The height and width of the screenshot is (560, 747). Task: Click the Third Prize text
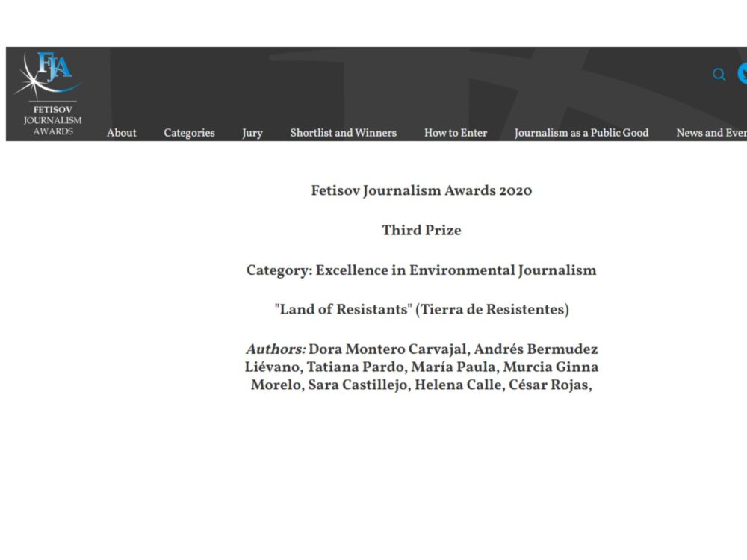(421, 230)
